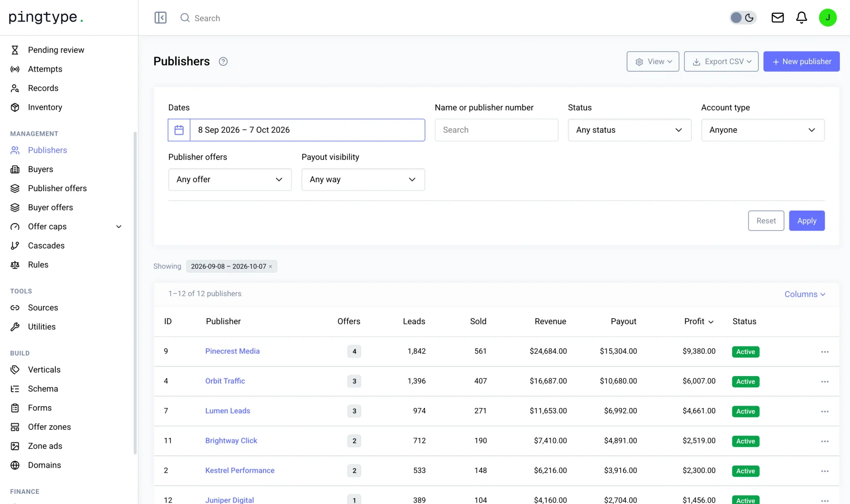Open notifications bell

click(x=801, y=18)
